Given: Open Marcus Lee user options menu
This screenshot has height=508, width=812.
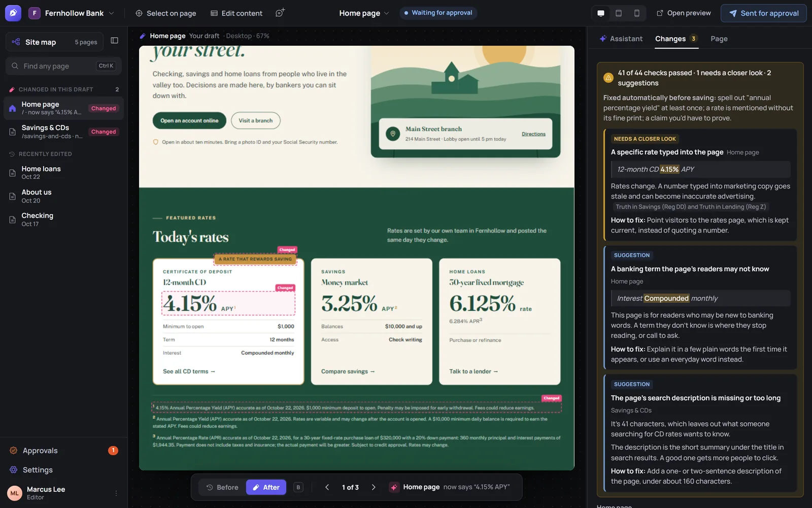Looking at the screenshot, I should coord(116,493).
